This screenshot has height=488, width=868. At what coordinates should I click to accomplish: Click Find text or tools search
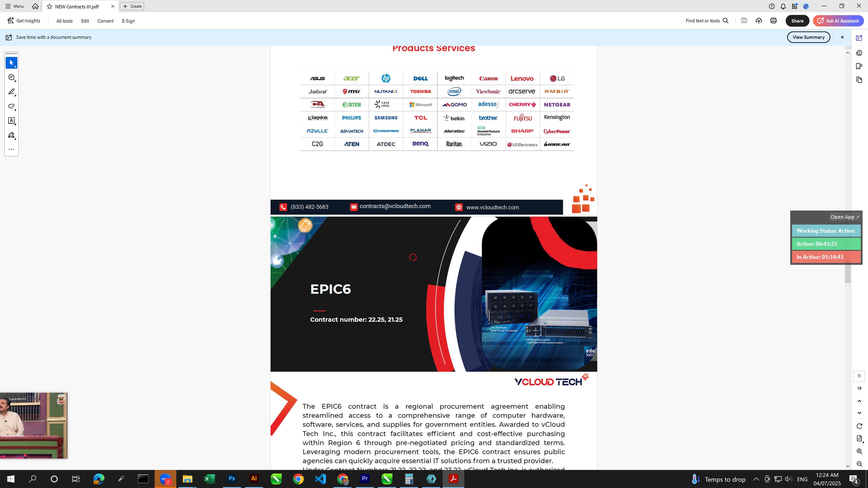(x=707, y=21)
